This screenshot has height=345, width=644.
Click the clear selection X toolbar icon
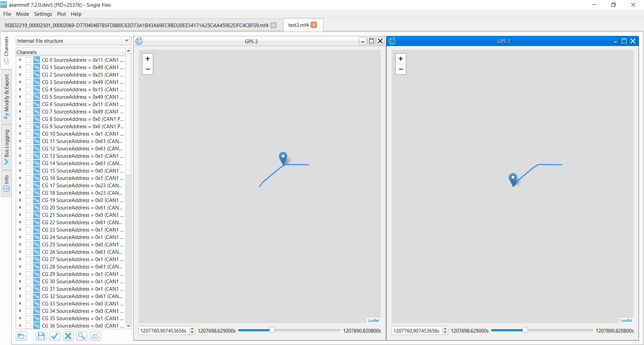(68, 336)
